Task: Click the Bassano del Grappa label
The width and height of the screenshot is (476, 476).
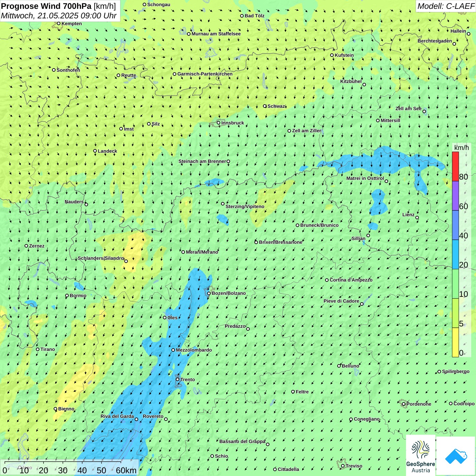Action: (x=242, y=441)
